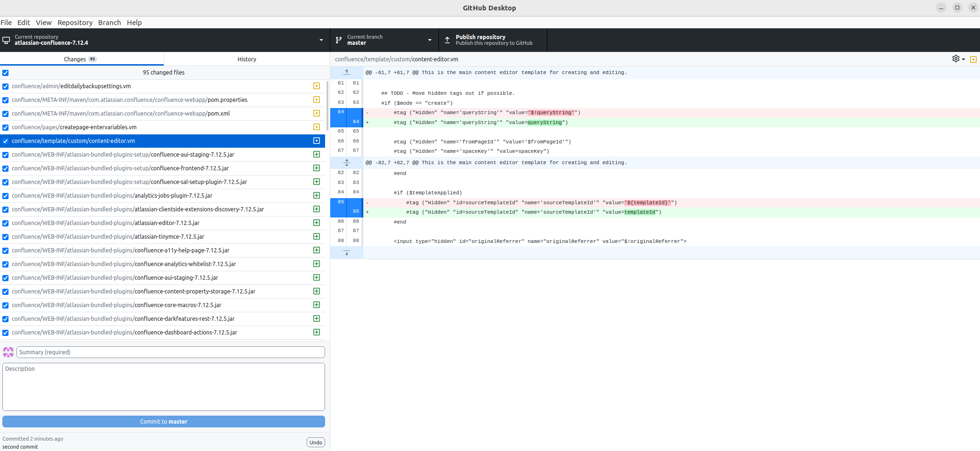Uncheck atlassian-editor-7.12.5.jar checkbox
This screenshot has height=451, width=980.
click(x=6, y=223)
